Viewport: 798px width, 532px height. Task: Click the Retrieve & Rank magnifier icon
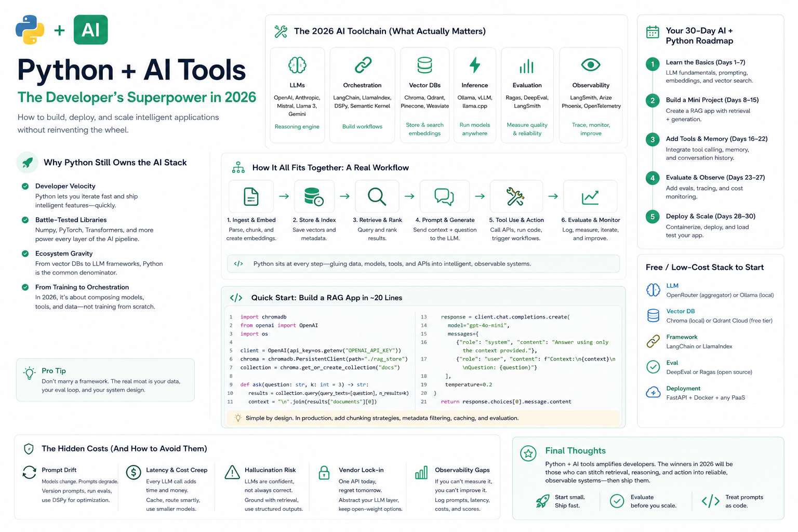pos(377,197)
